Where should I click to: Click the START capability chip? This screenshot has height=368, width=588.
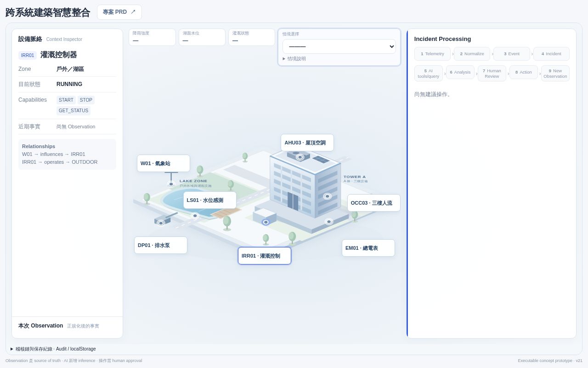pyautogui.click(x=66, y=100)
